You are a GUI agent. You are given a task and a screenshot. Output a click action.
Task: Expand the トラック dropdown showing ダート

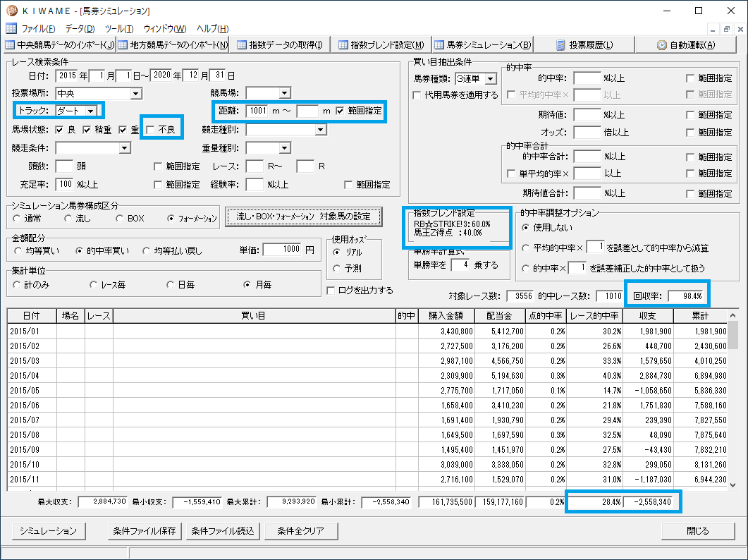coord(91,111)
